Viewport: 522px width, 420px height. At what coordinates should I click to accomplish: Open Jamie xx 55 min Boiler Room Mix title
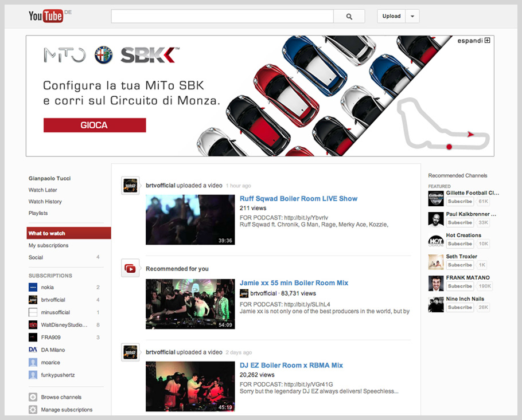[x=294, y=283]
